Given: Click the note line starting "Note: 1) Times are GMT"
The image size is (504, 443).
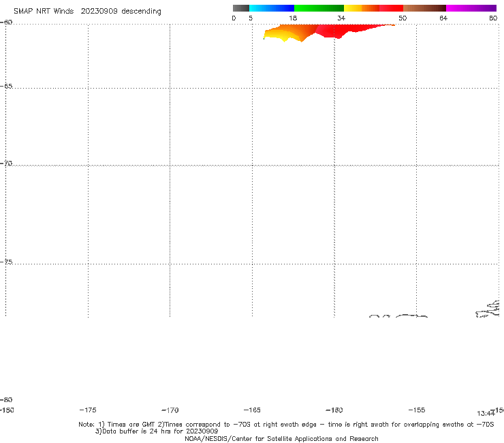Looking at the screenshot, I should 286,425.
